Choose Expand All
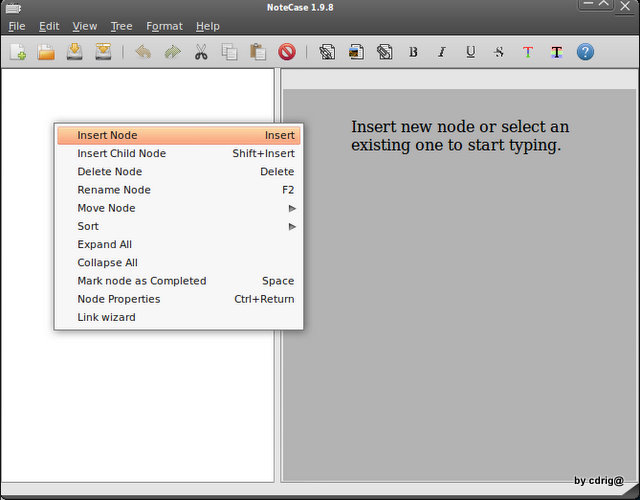The width and height of the screenshot is (640, 500). pos(179,244)
